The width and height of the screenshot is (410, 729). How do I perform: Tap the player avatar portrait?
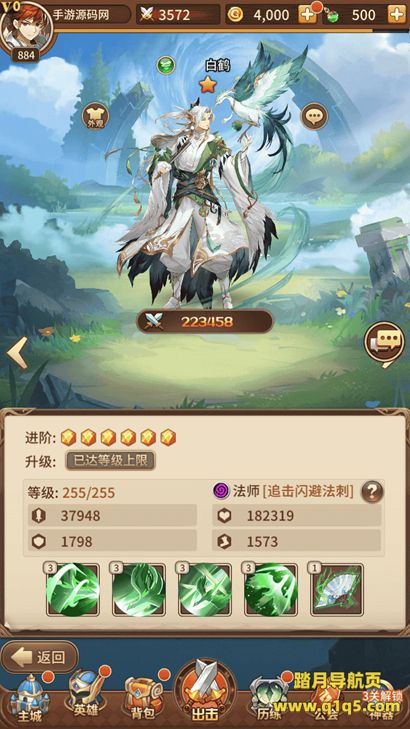26,27
